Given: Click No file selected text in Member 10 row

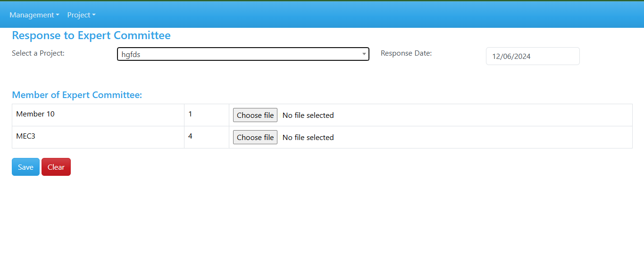Looking at the screenshot, I should 308,115.
